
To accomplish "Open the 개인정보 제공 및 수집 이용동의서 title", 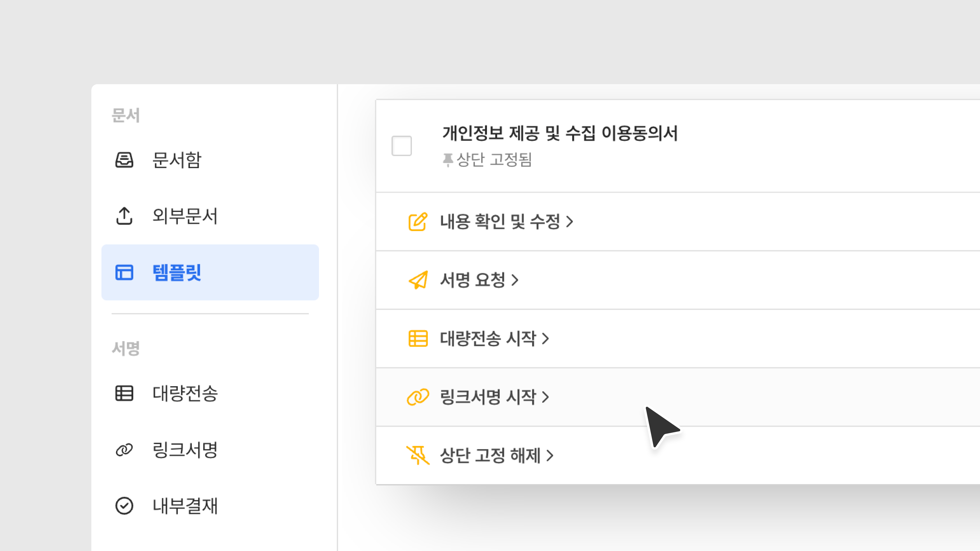I will tap(560, 133).
